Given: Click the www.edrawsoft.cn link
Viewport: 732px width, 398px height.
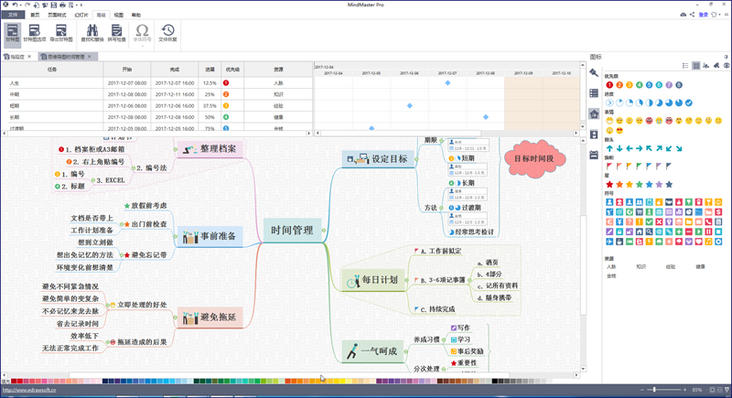Looking at the screenshot, I should click(x=29, y=390).
